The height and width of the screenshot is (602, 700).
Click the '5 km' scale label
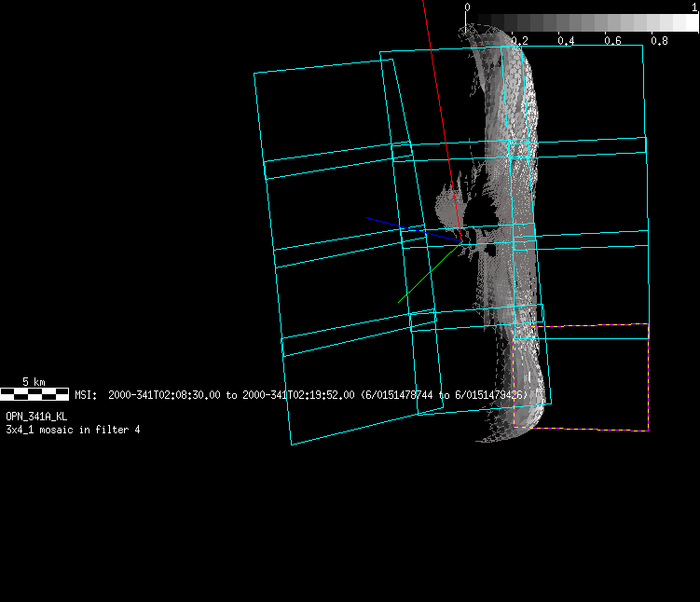(x=34, y=382)
